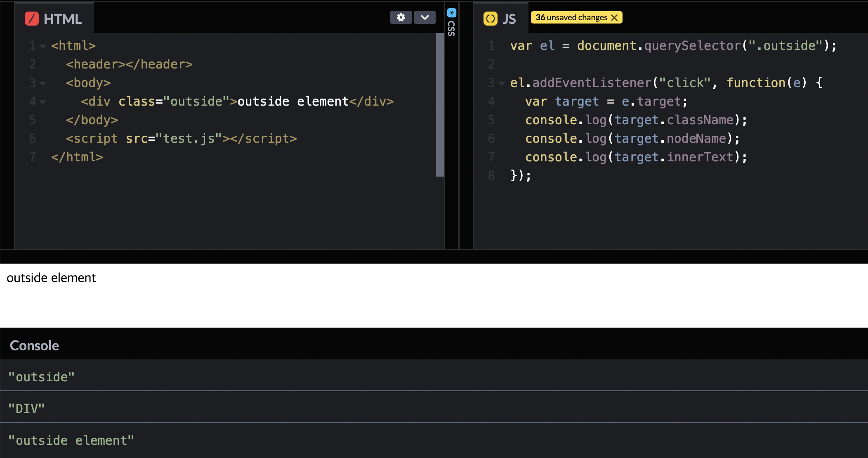Click line number 6 in HTML gutter
Screen dimensions: 868x458
pyautogui.click(x=33, y=139)
